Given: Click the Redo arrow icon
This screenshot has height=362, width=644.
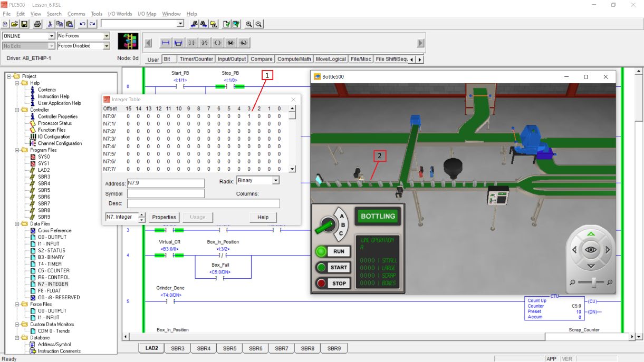Looking at the screenshot, I should 92,24.
